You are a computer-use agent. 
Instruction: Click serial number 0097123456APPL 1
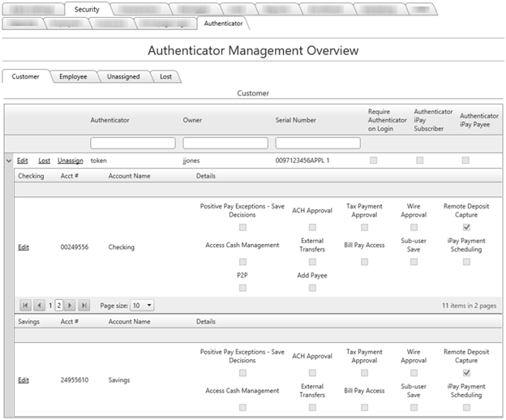click(x=302, y=161)
